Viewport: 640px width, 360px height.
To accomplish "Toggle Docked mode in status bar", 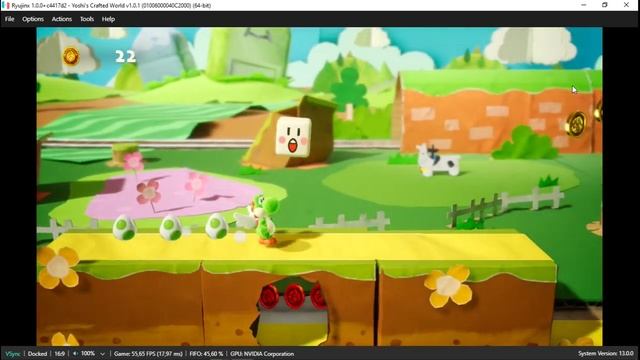I will tap(37, 354).
